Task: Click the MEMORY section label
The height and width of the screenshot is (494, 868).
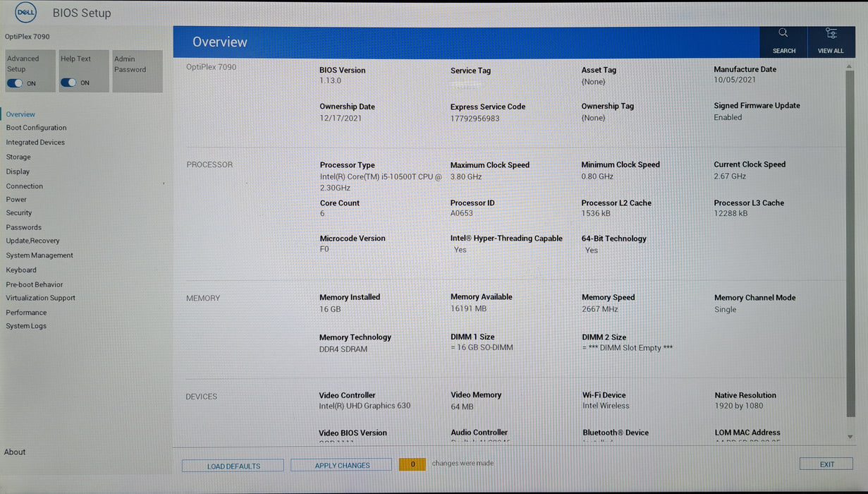Action: pos(203,299)
